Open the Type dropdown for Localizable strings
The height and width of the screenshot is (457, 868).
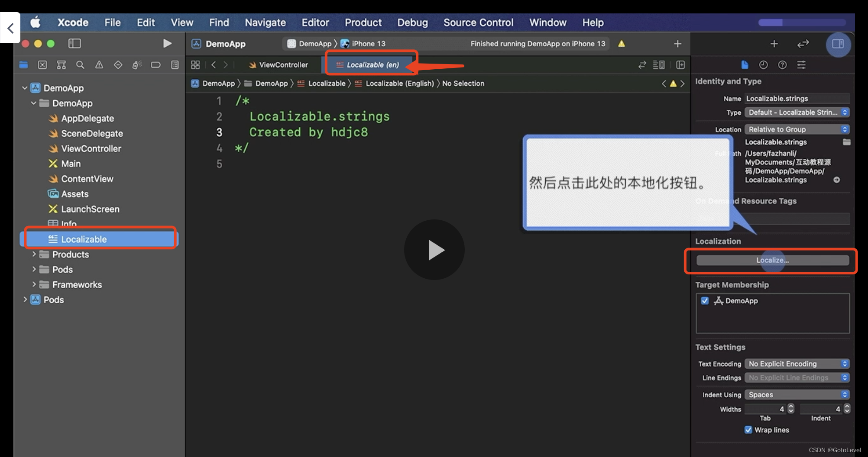pyautogui.click(x=797, y=113)
